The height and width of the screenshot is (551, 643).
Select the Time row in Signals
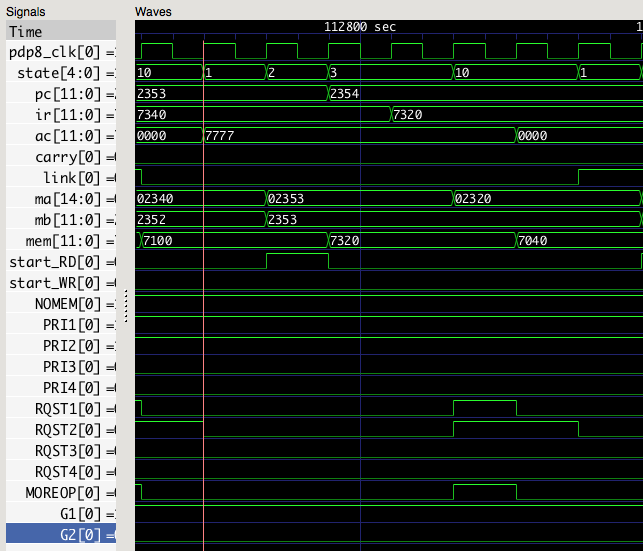[x=61, y=32]
